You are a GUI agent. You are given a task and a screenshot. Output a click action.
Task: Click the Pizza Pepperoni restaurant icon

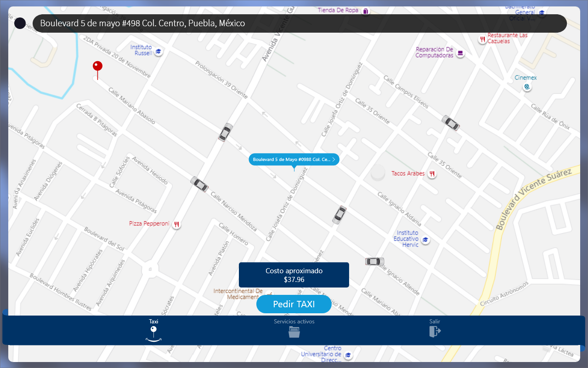point(176,224)
